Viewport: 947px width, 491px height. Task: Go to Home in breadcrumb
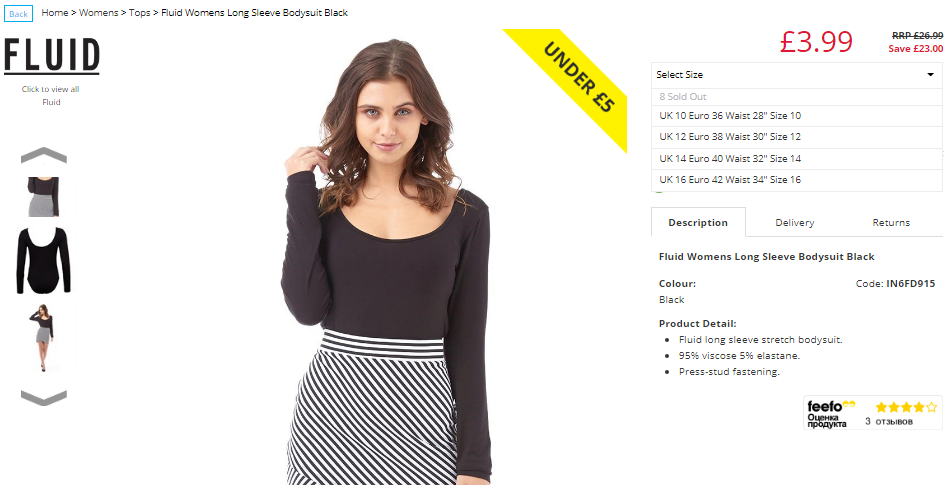pyautogui.click(x=54, y=13)
